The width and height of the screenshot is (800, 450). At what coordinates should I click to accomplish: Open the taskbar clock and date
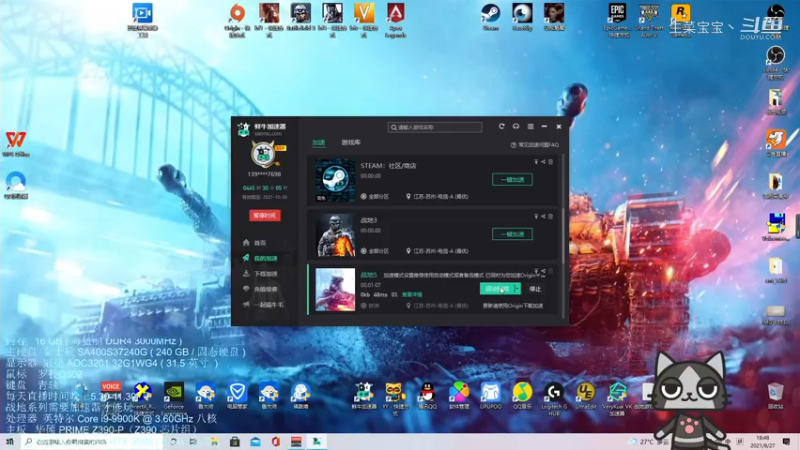tap(763, 441)
